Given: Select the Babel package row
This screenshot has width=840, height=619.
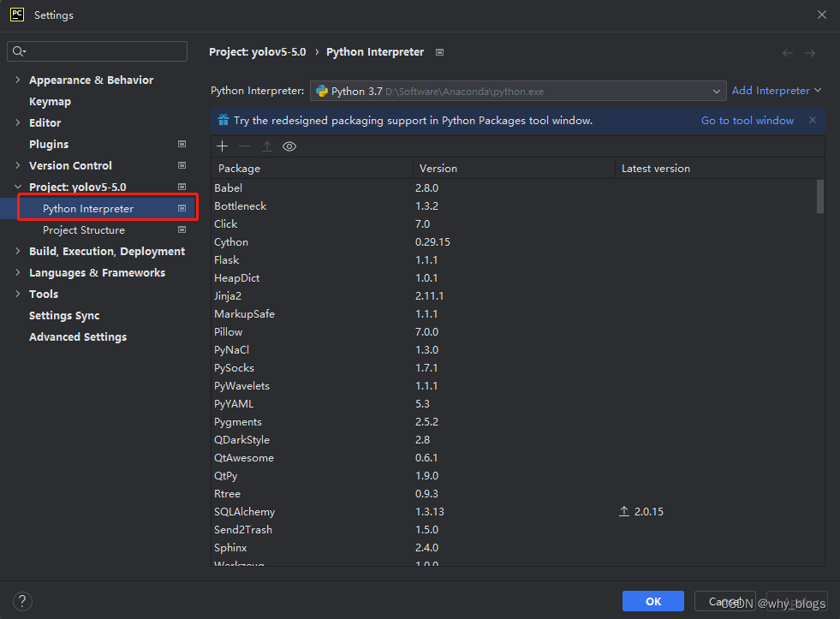Looking at the screenshot, I should 514,188.
